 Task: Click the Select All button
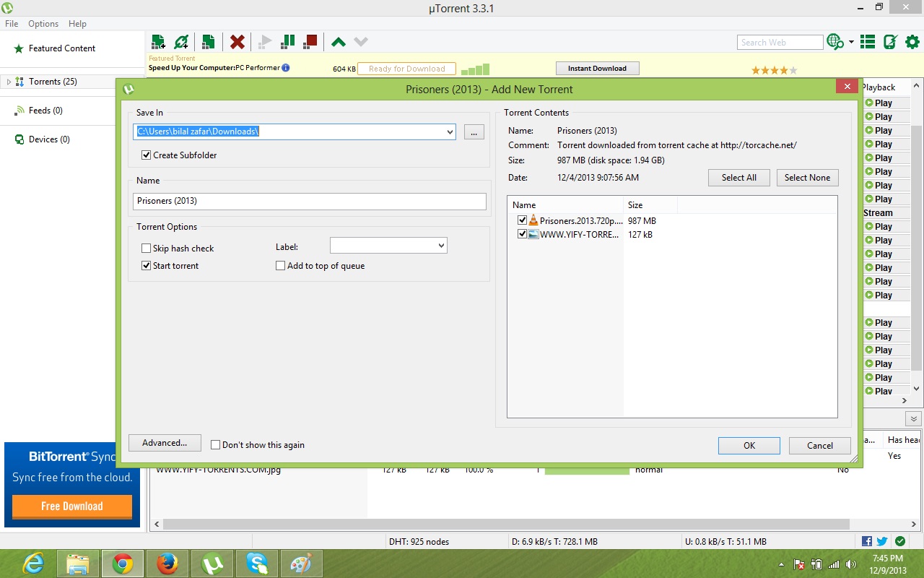pos(739,178)
